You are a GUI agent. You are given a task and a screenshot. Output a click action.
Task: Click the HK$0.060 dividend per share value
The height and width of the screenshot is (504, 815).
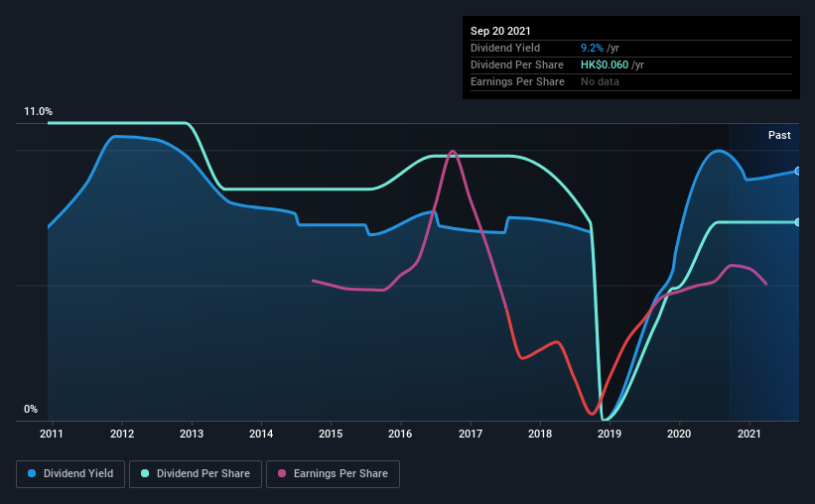605,64
